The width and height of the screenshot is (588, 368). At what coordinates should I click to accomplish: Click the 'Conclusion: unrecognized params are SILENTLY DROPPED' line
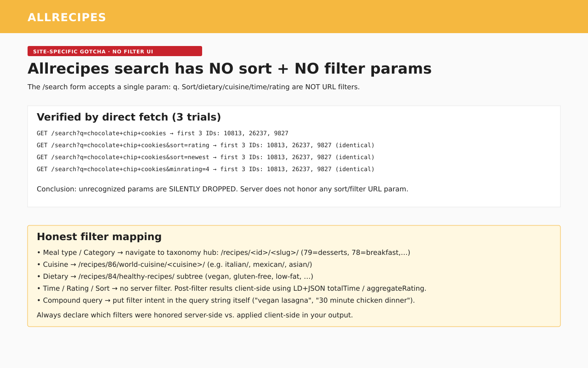click(222, 189)
